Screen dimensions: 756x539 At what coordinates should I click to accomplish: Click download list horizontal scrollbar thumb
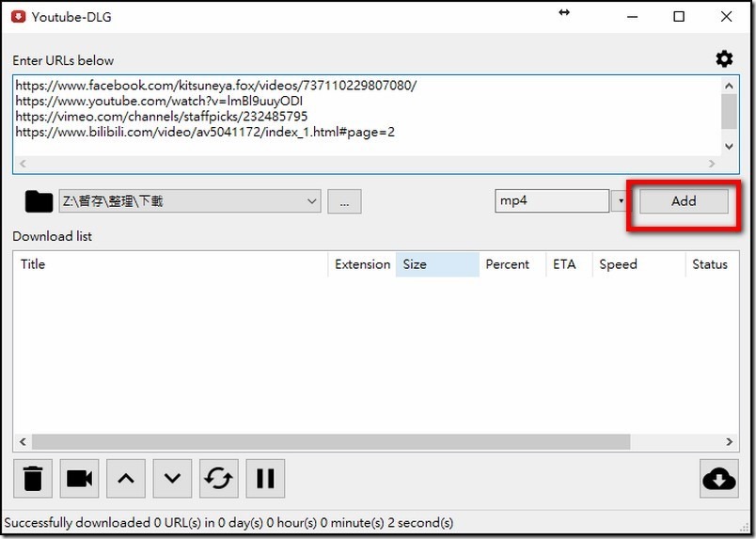(331, 441)
